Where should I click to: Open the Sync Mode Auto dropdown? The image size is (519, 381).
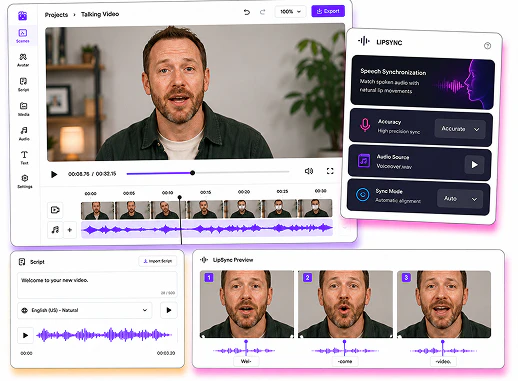click(x=460, y=199)
